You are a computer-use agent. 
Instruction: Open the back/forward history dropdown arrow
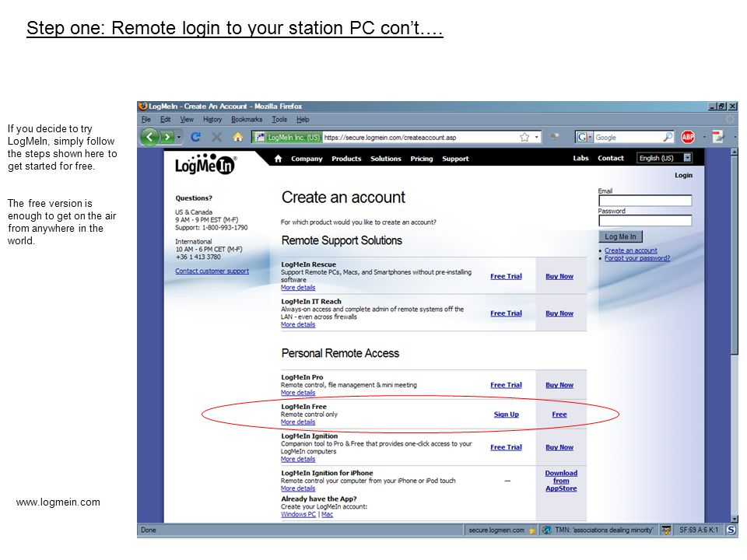coord(179,137)
